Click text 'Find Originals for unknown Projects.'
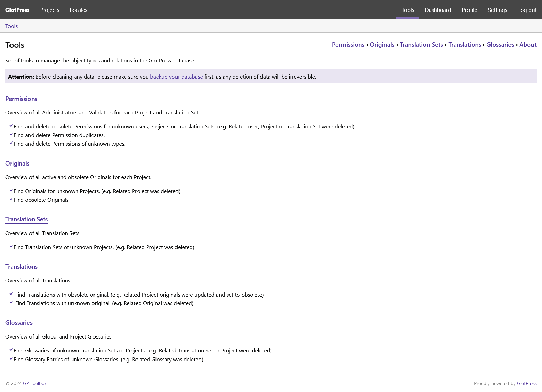 point(57,191)
